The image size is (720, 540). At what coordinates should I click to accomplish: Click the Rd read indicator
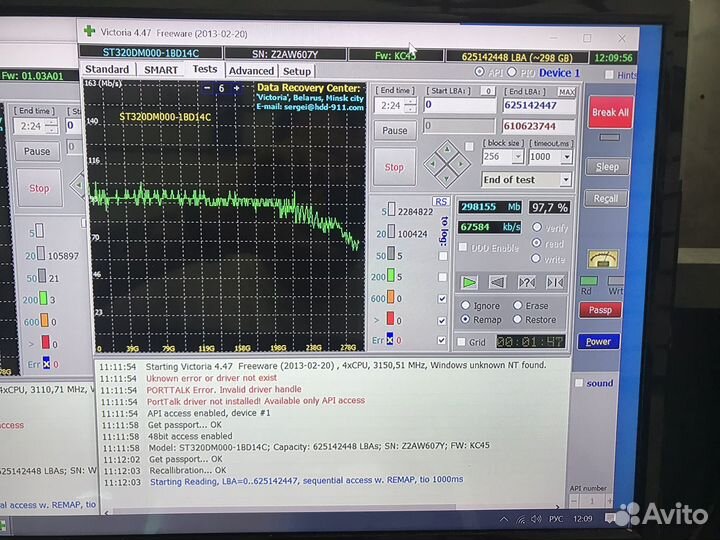(588, 281)
